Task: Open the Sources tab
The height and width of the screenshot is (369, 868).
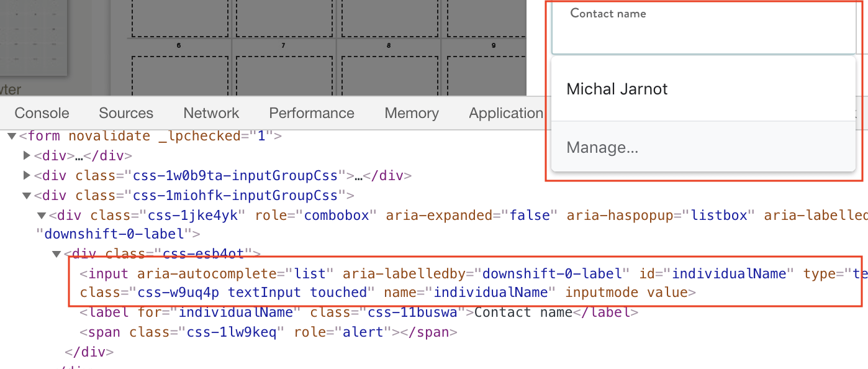Action: (125, 112)
